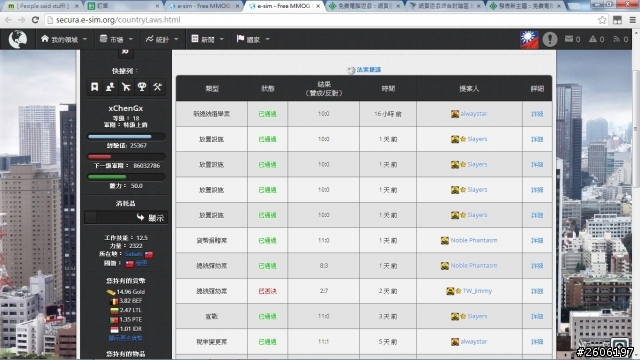Click the 11:1 vote result cell
The image size is (640, 360).
(x=323, y=342)
